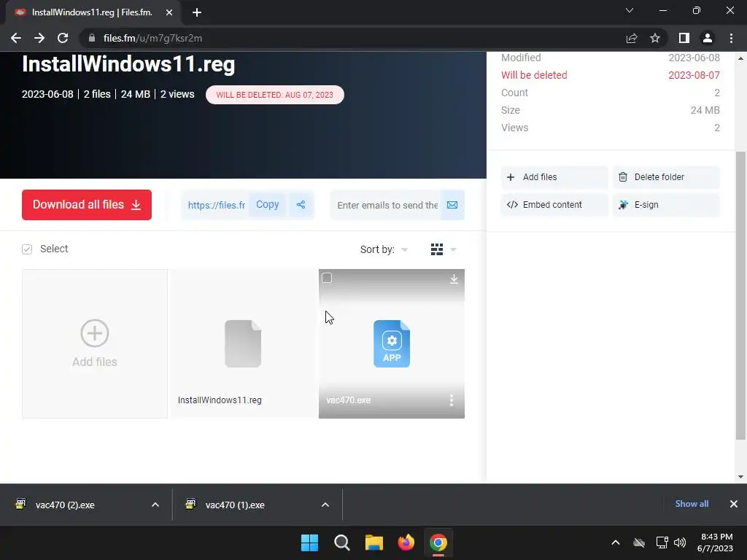
Task: Click the plus circle Add files tile
Action: pyautogui.click(x=95, y=343)
